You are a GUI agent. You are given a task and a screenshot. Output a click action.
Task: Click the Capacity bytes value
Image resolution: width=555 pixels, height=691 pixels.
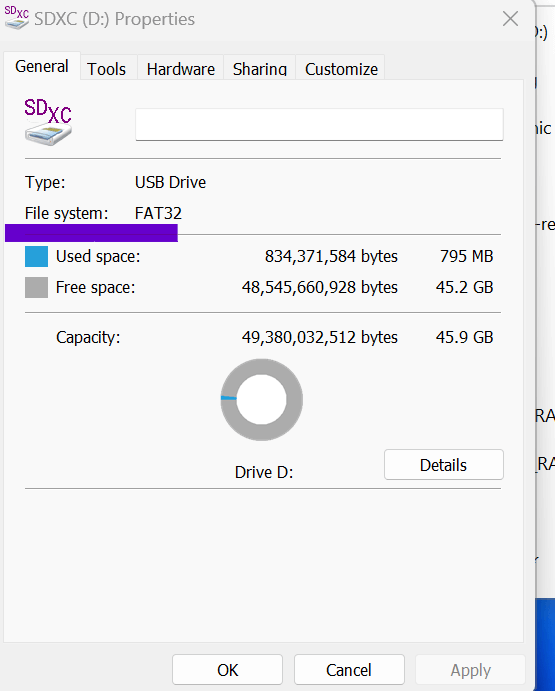click(320, 337)
